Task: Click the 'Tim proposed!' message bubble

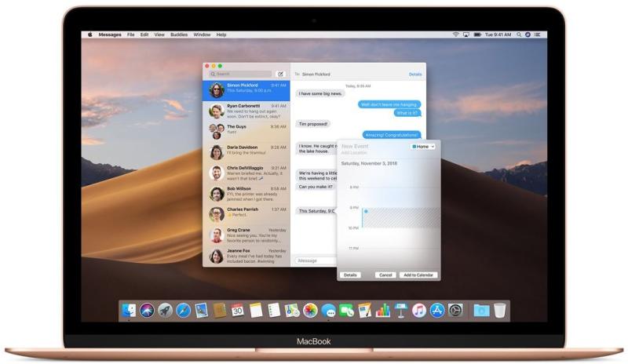Action: [313, 124]
